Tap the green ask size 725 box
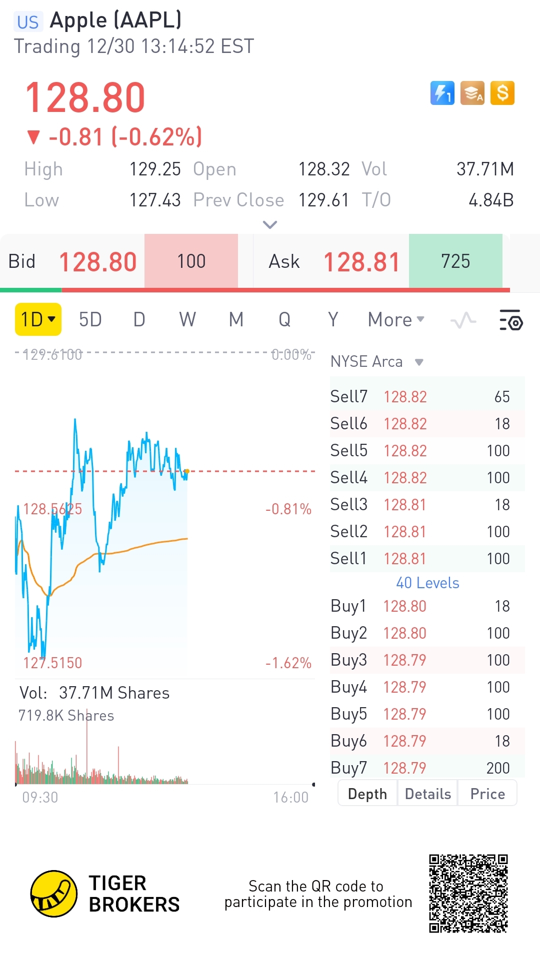The image size is (540, 980). tap(455, 261)
